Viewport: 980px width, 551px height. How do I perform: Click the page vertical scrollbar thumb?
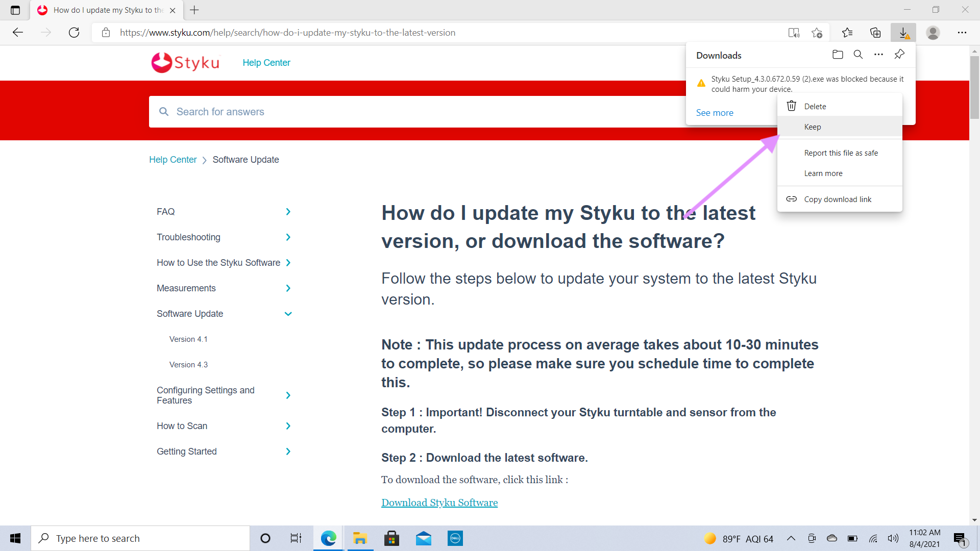[x=974, y=87]
